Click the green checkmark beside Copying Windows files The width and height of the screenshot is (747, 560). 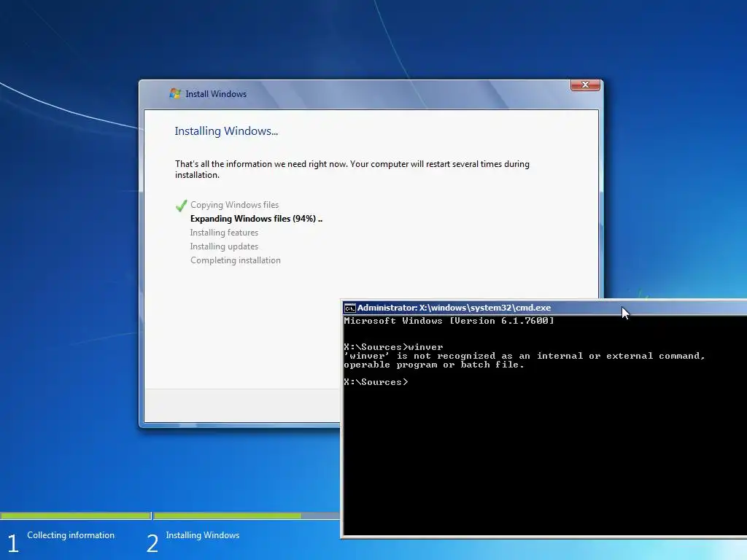pyautogui.click(x=182, y=206)
